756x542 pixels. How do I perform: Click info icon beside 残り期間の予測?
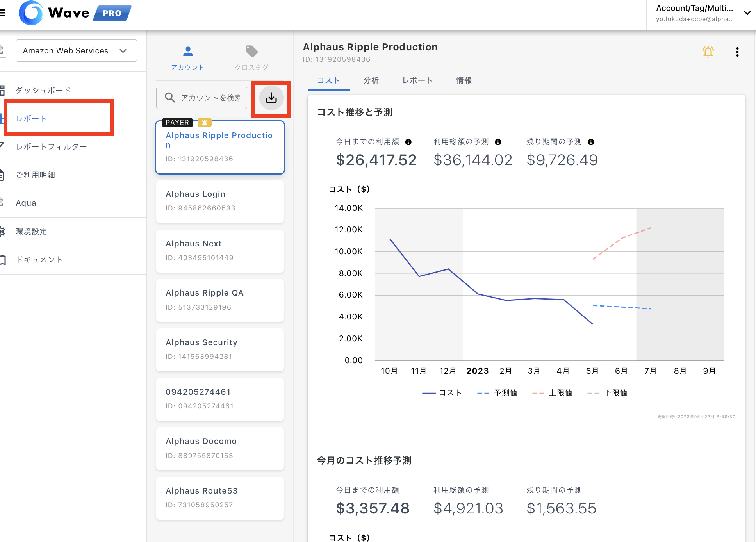point(591,142)
